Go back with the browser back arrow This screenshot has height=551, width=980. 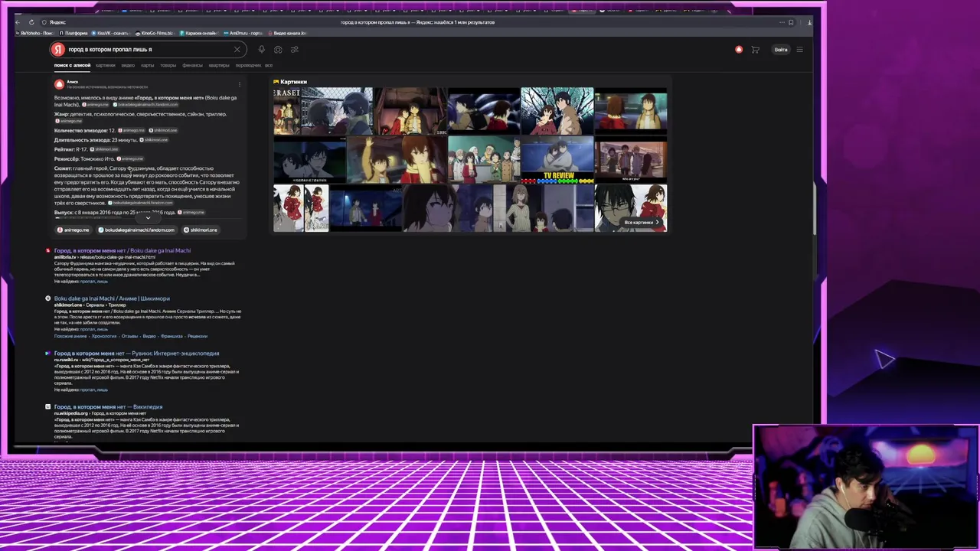(x=18, y=22)
